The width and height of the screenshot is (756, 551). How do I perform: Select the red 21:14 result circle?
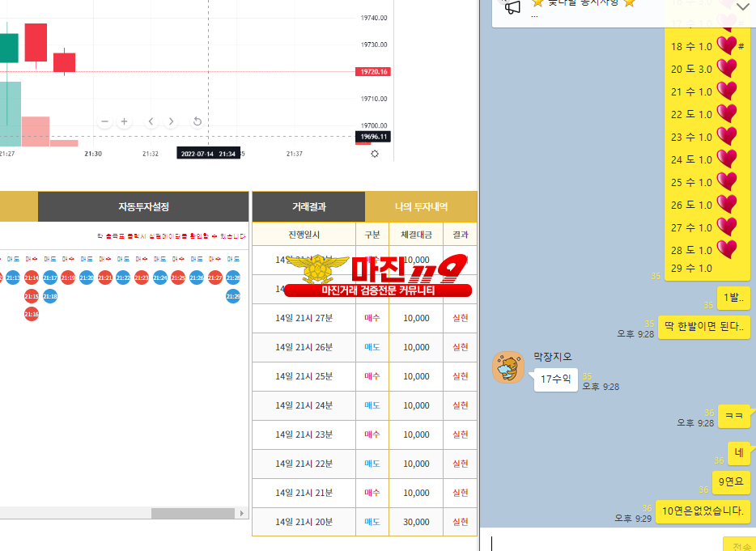click(x=32, y=278)
